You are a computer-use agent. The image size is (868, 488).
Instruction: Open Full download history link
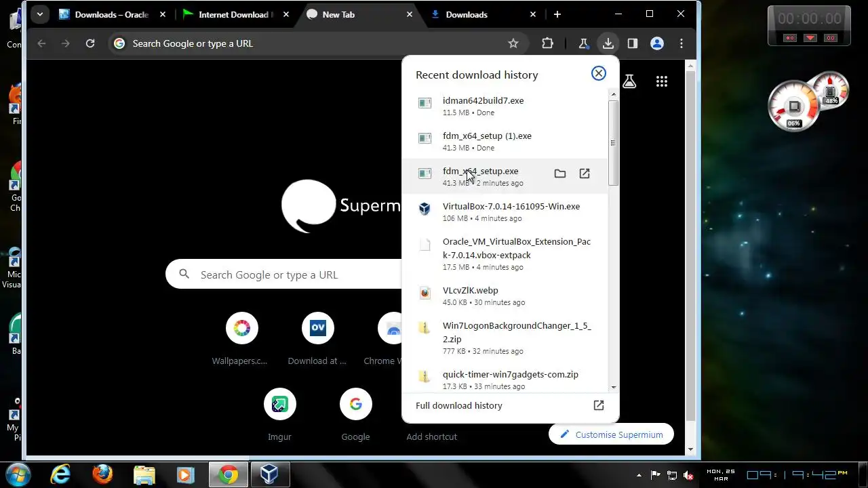click(x=458, y=405)
